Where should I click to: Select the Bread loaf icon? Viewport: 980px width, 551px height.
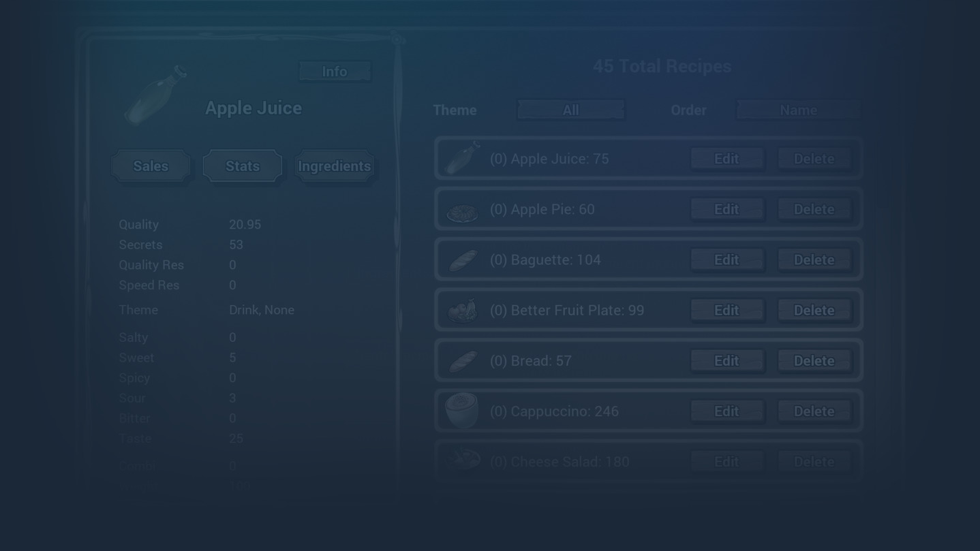coord(463,361)
